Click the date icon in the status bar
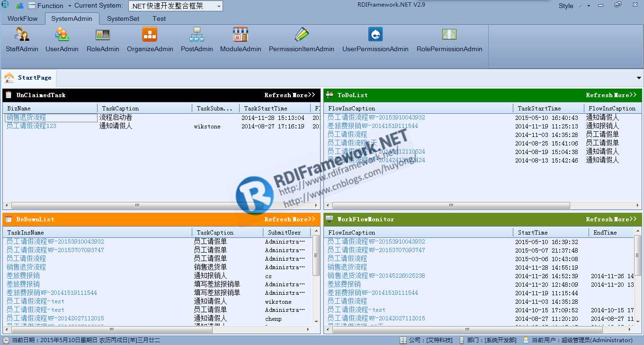The height and width of the screenshot is (345, 644). point(6,340)
